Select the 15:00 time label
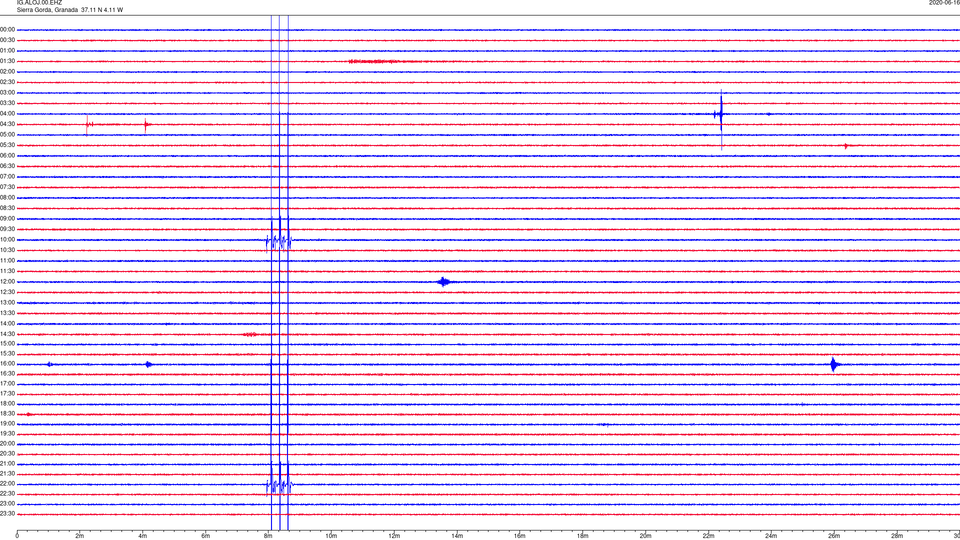The image size is (960, 540). click(8, 343)
